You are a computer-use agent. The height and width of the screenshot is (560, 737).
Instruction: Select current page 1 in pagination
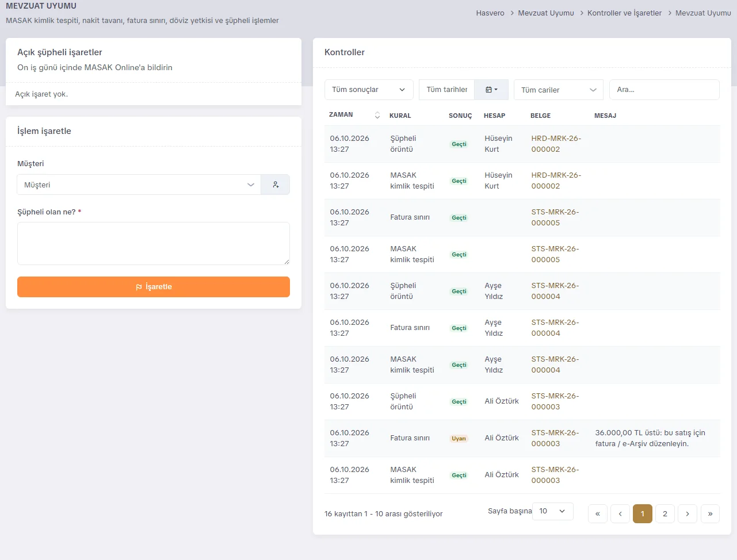pyautogui.click(x=643, y=513)
